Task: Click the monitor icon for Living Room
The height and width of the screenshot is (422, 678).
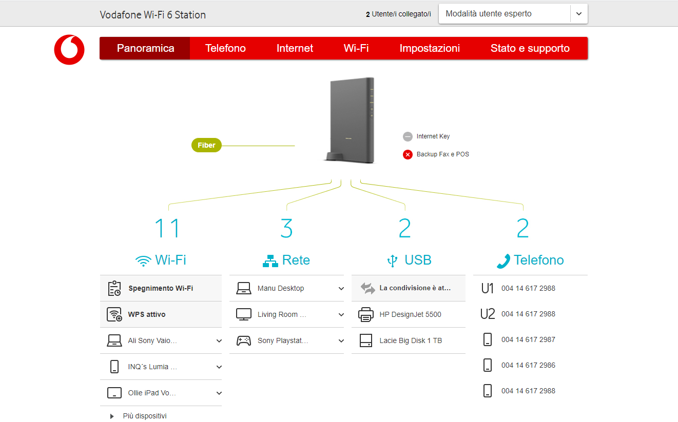Action: click(x=243, y=314)
